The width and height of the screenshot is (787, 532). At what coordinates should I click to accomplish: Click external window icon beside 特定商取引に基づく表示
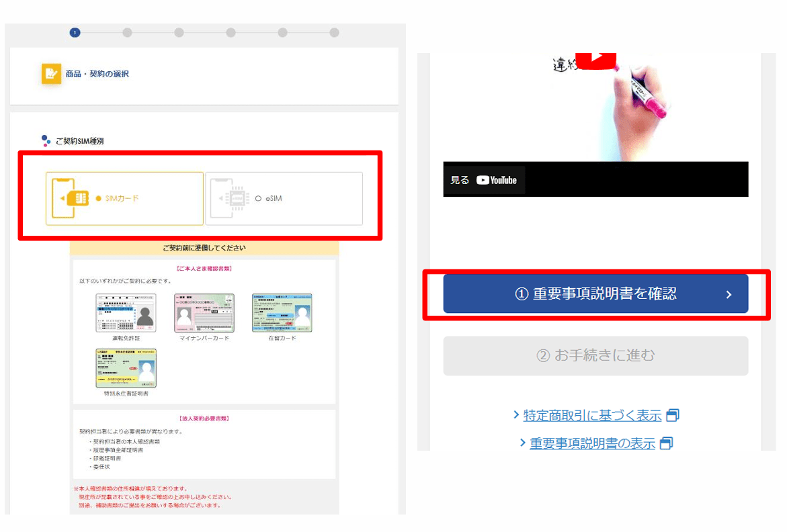tap(672, 416)
